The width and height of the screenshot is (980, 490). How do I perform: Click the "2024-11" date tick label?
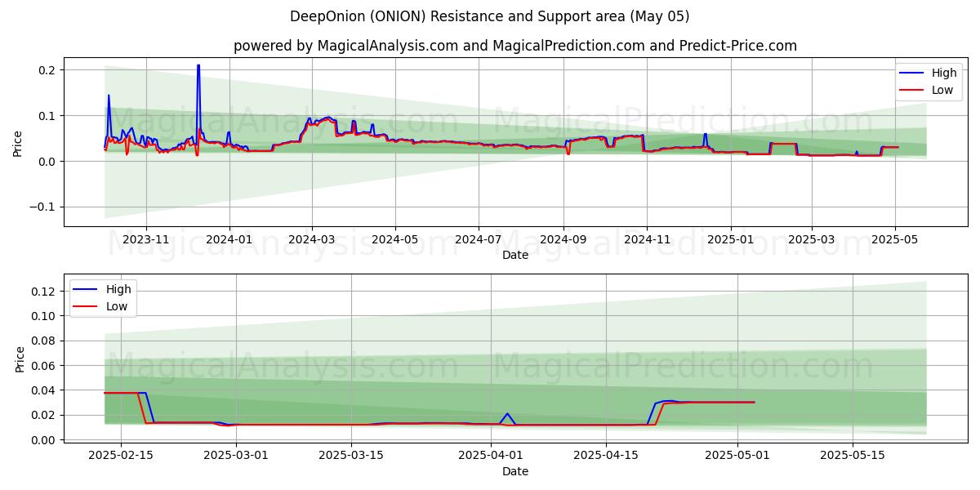[x=646, y=239]
